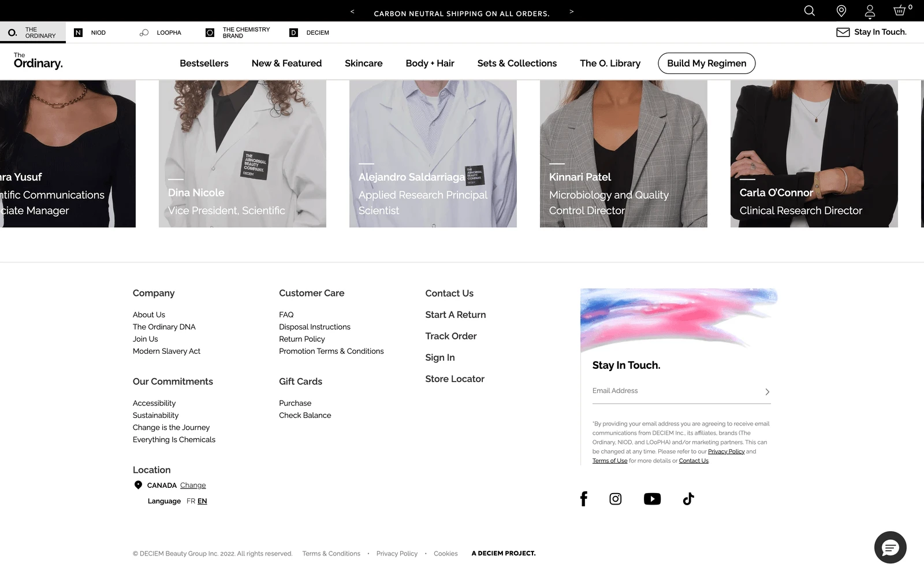The height and width of the screenshot is (578, 924).
Task: Open The Ordinary DNA link
Action: pos(164,327)
